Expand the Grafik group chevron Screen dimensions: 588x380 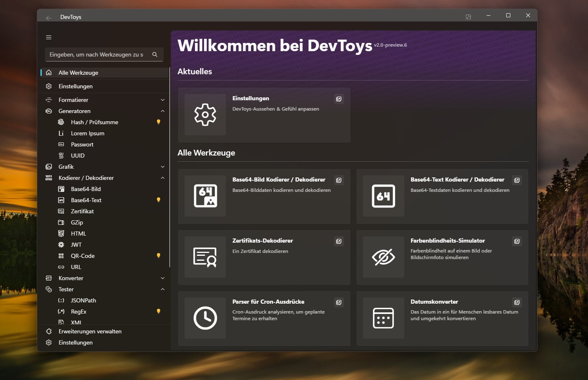[163, 167]
